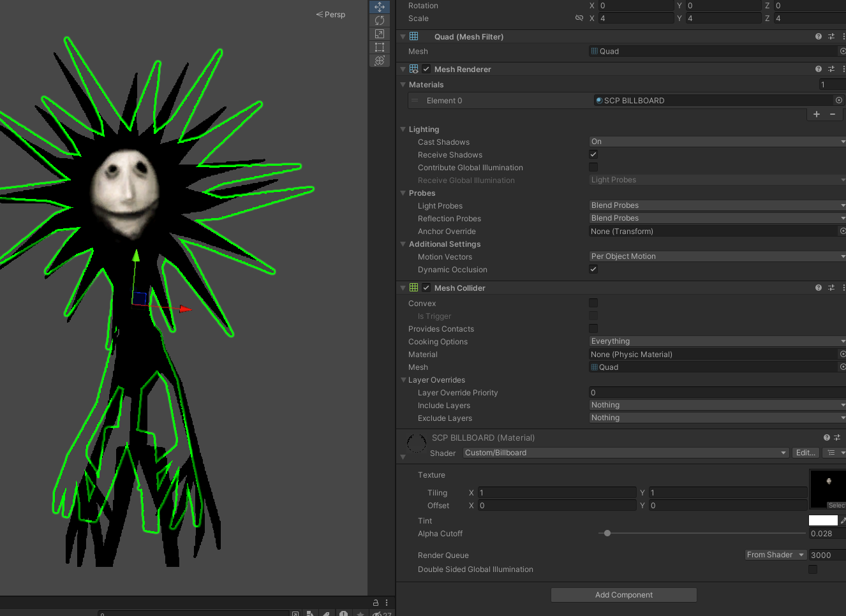846x616 pixels.
Task: Open the Include Layers dropdown
Action: coord(717,405)
